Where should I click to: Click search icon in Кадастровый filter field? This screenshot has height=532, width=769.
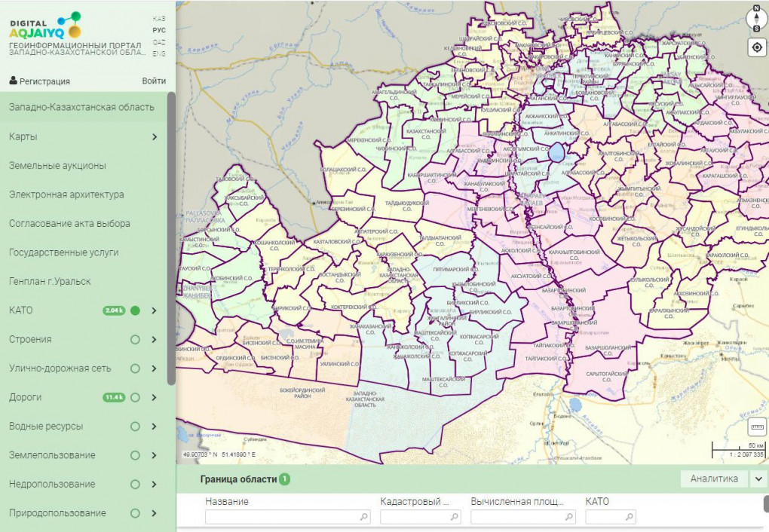tap(455, 517)
